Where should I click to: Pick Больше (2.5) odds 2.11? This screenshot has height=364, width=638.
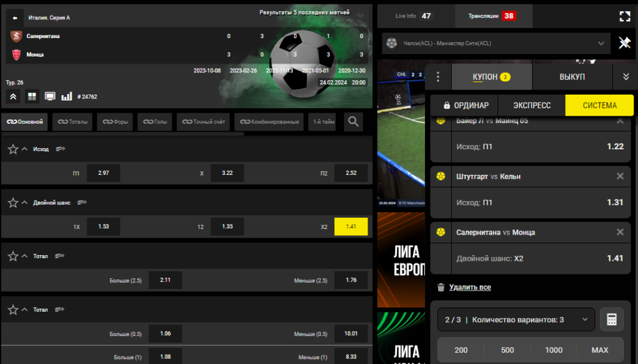pos(165,281)
